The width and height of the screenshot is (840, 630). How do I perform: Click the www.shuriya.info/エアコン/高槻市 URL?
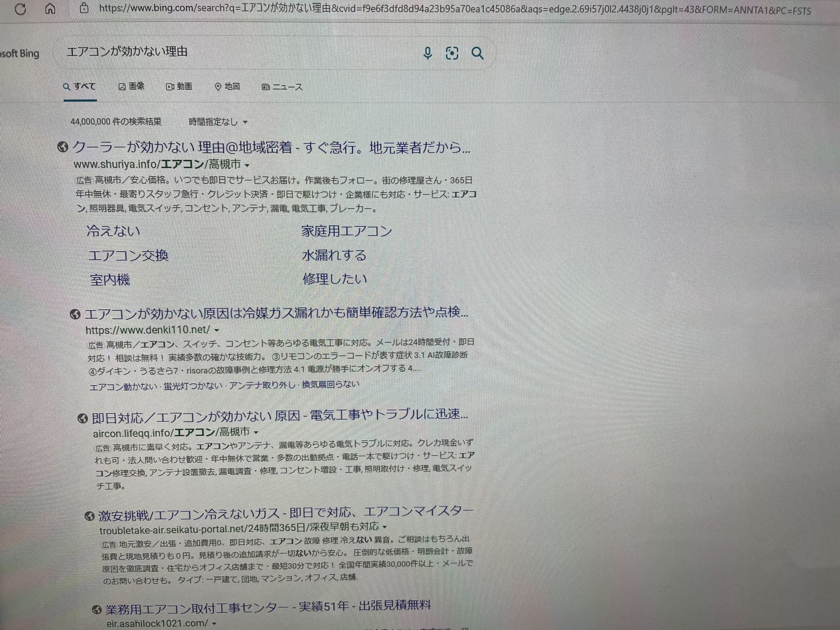[157, 164]
